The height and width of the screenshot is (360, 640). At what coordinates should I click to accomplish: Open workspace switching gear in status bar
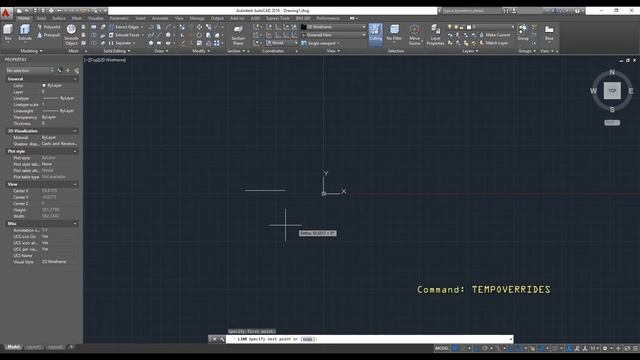point(605,348)
